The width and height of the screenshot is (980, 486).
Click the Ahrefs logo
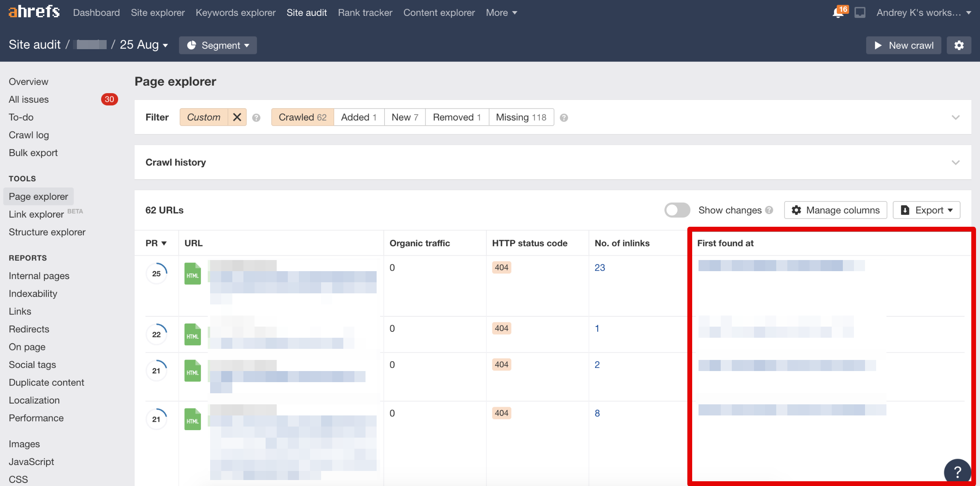point(34,12)
